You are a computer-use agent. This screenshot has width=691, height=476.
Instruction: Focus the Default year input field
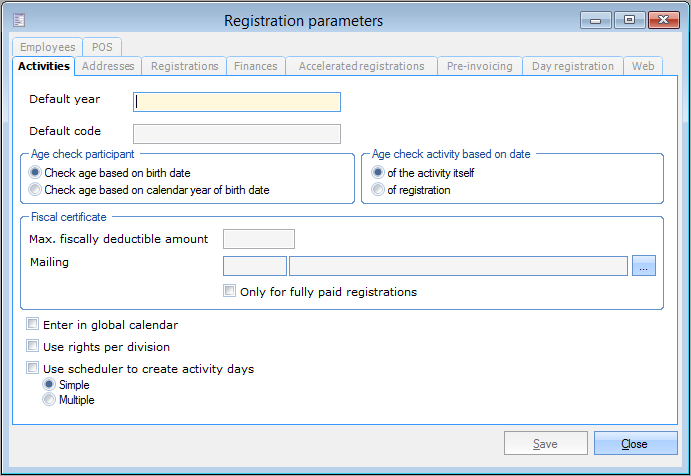238,101
